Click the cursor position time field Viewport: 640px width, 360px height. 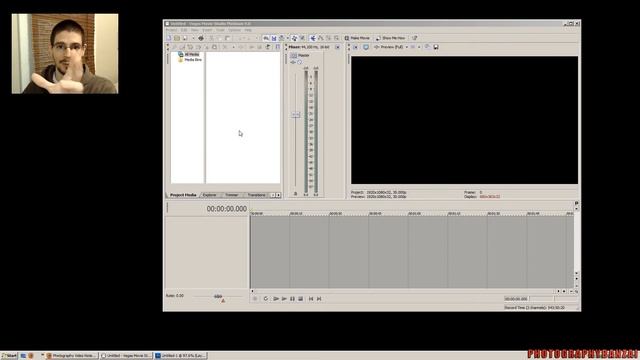click(516, 299)
